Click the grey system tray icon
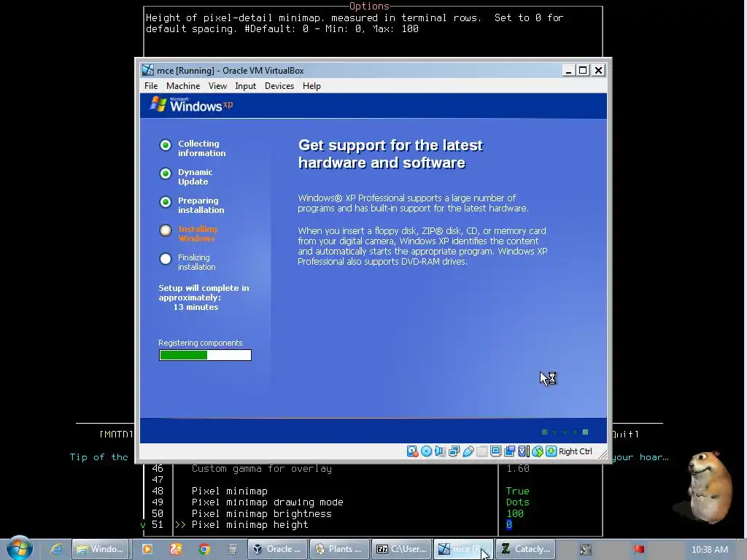Viewport: 747px width, 560px height. [586, 550]
